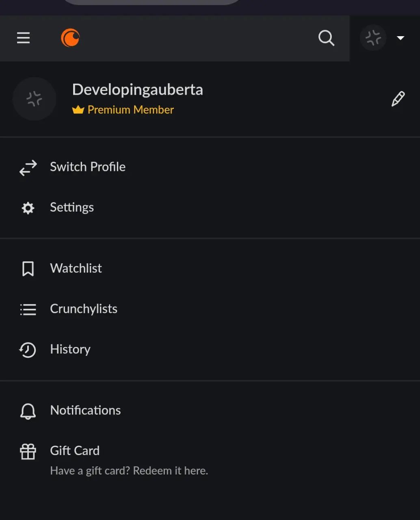This screenshot has height=520, width=420.
Task: Click the Developingauberta username text
Action: pos(137,89)
